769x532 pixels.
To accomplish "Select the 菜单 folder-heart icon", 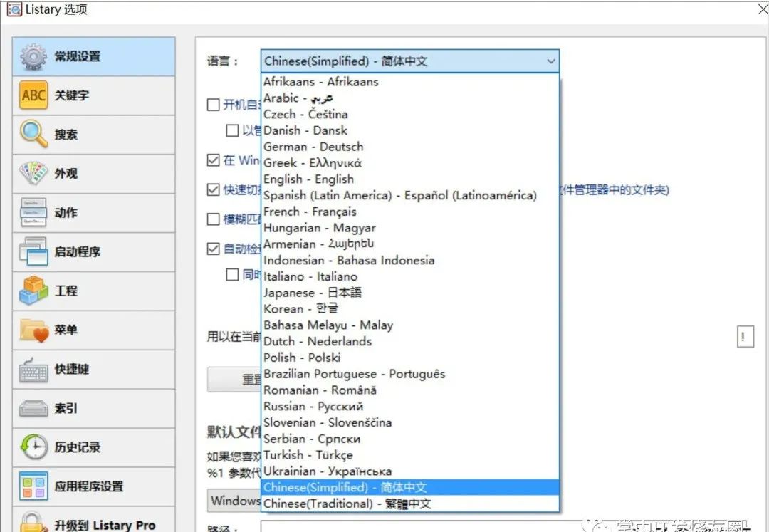I will point(32,330).
